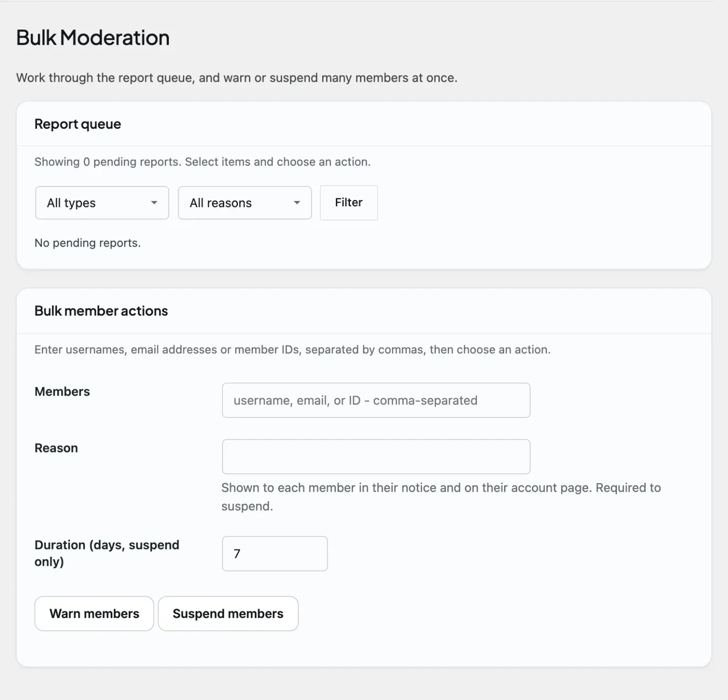Click the Suspend members button

[228, 614]
